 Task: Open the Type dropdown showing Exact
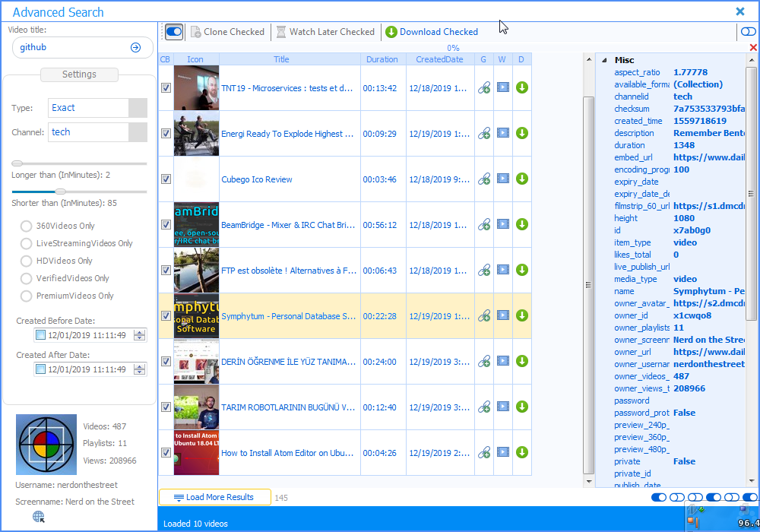tap(138, 108)
